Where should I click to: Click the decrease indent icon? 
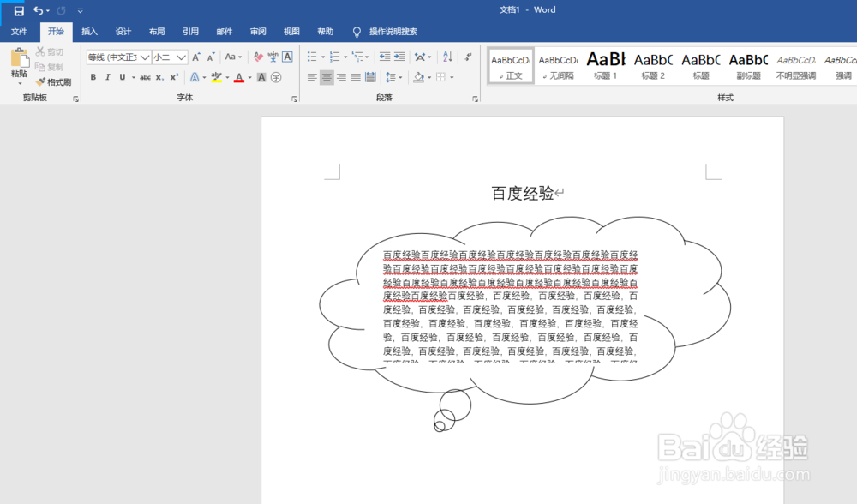pos(385,57)
